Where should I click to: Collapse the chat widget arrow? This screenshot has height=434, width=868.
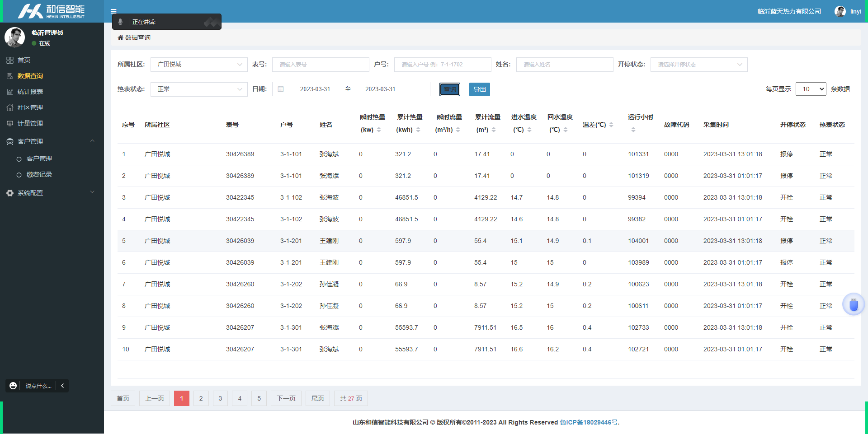[x=62, y=386]
